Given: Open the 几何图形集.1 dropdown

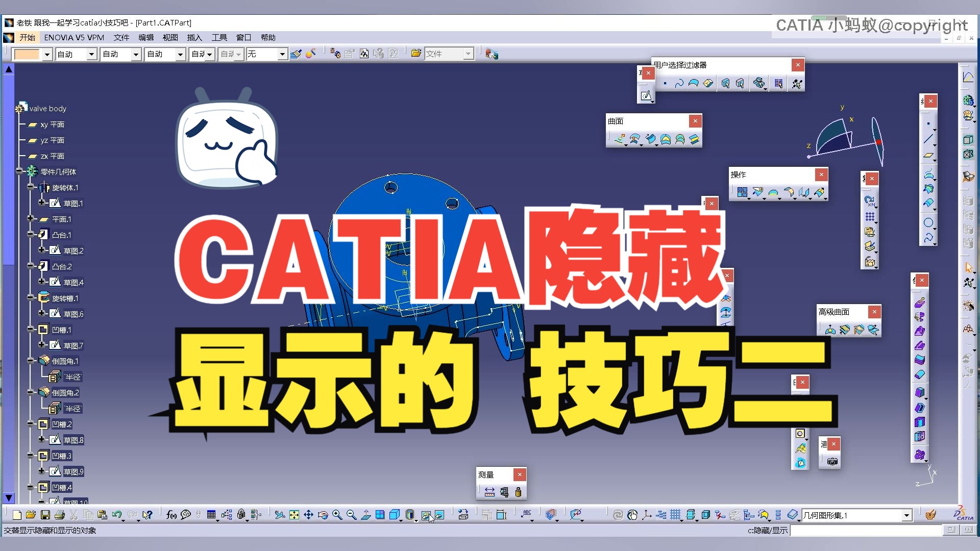Looking at the screenshot, I should (x=906, y=515).
